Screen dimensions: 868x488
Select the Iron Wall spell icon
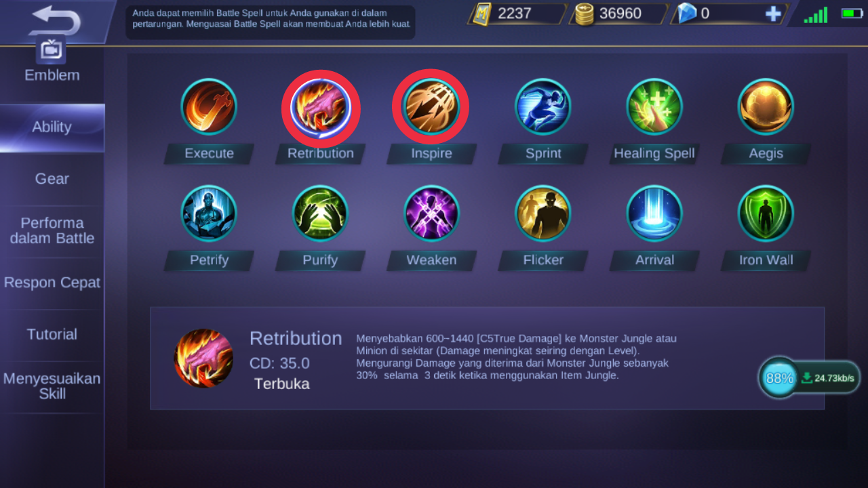tap(766, 213)
